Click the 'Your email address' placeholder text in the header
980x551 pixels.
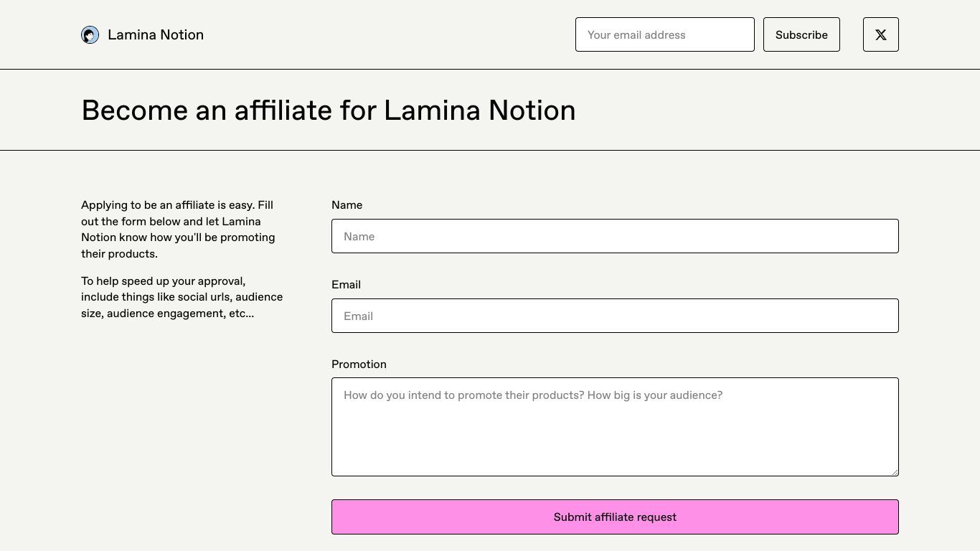pyautogui.click(x=636, y=35)
